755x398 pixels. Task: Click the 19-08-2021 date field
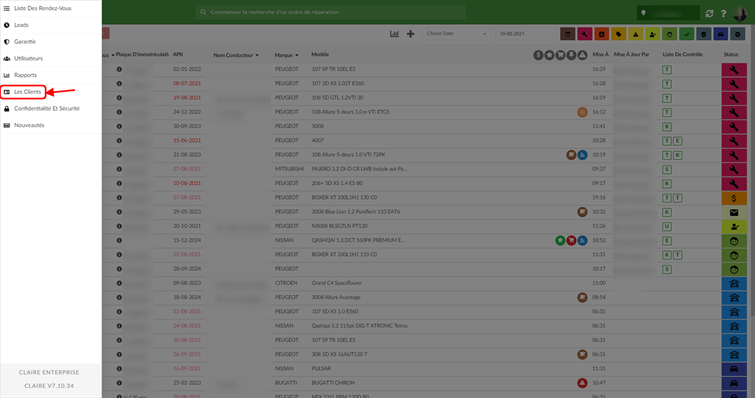click(x=525, y=34)
